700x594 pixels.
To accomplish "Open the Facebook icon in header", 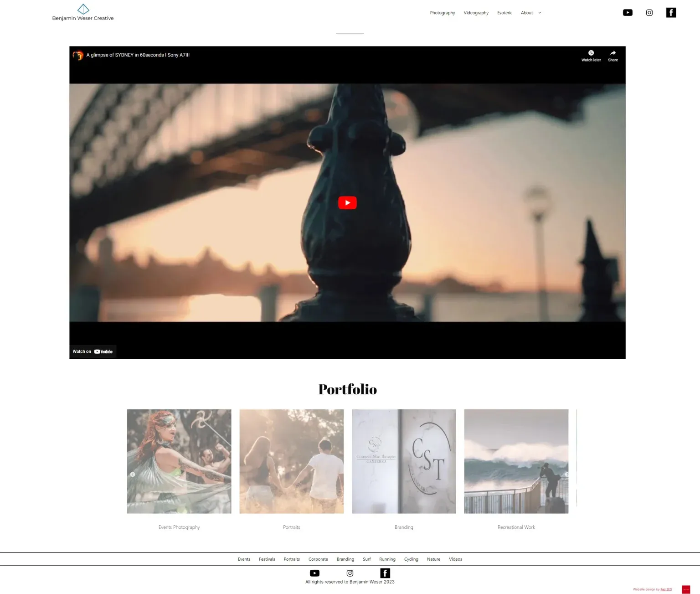I will [x=671, y=12].
